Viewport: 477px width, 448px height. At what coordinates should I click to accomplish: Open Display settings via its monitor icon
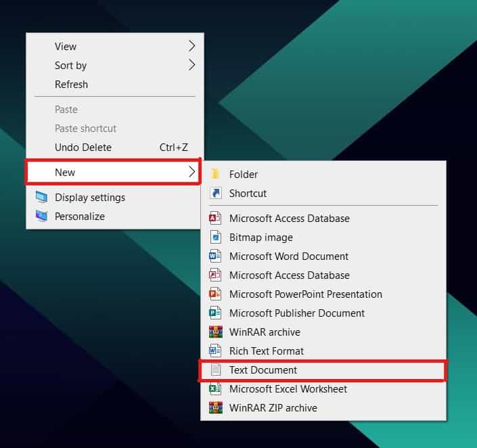coord(41,197)
